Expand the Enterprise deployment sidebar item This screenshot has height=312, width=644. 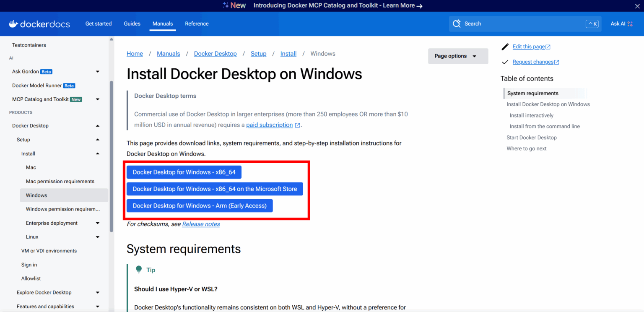click(x=98, y=223)
